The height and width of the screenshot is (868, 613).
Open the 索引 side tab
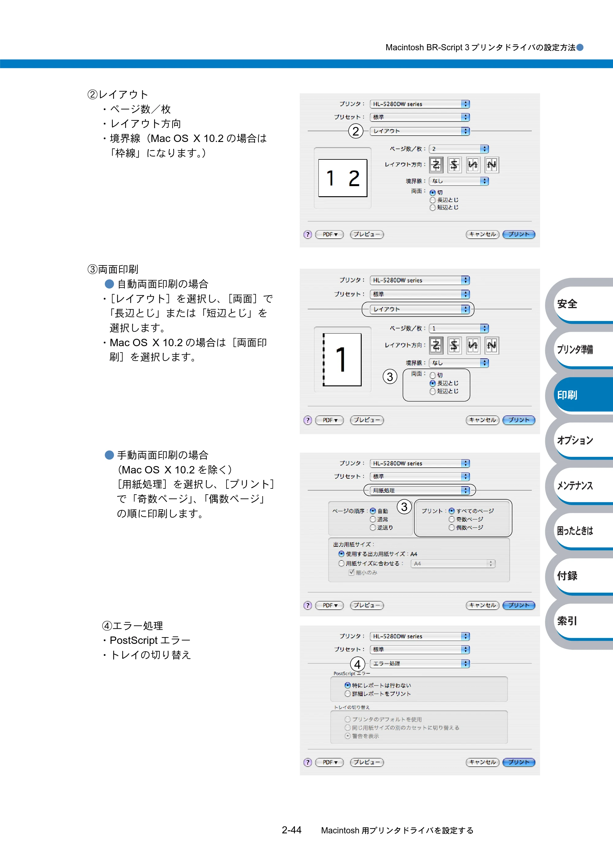(584, 621)
